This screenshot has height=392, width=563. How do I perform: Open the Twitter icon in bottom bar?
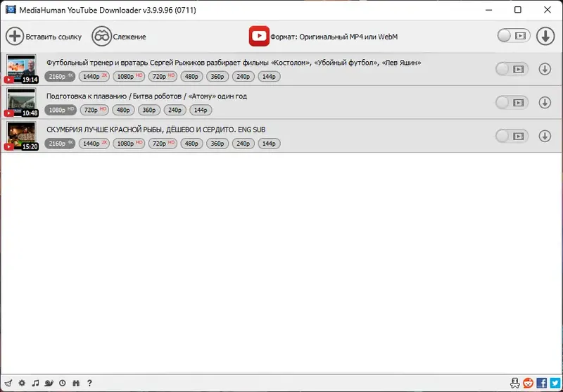(x=555, y=383)
